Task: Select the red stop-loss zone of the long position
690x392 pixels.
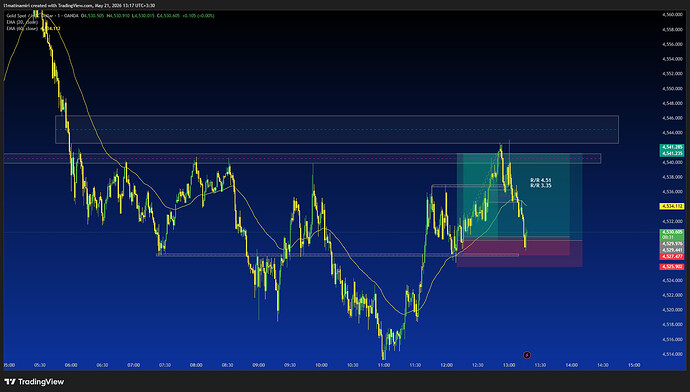Action: tap(519, 254)
